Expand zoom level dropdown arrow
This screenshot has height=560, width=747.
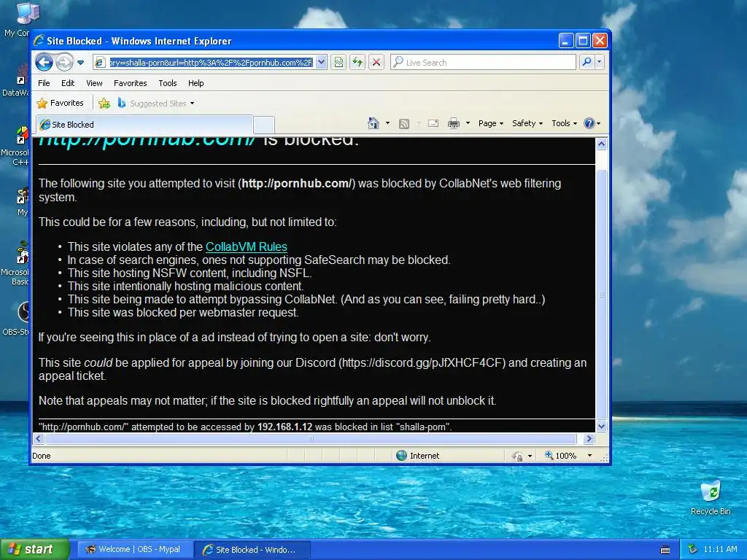tap(589, 455)
